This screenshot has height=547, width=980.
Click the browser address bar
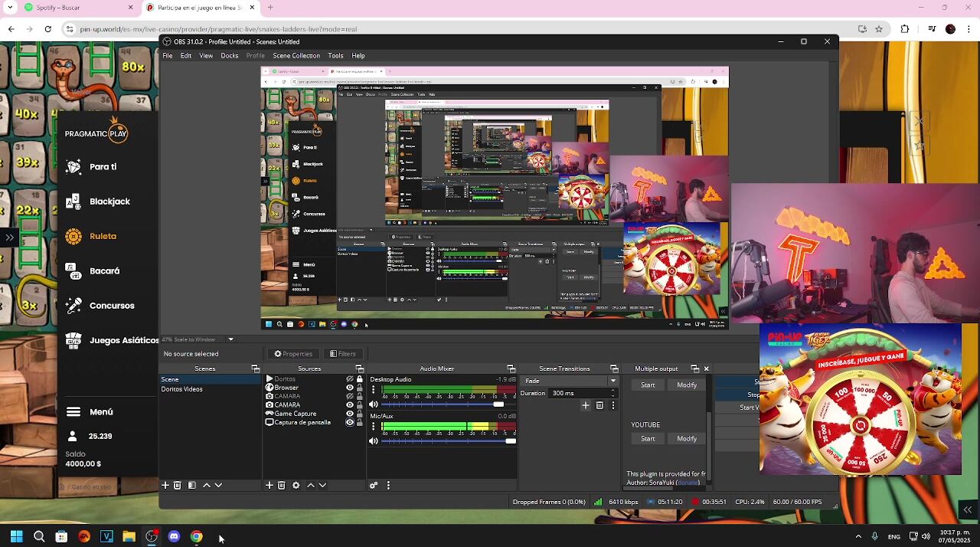(459, 29)
